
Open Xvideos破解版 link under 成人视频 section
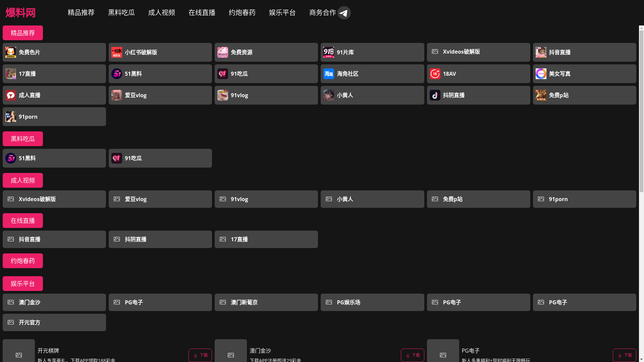tap(54, 199)
